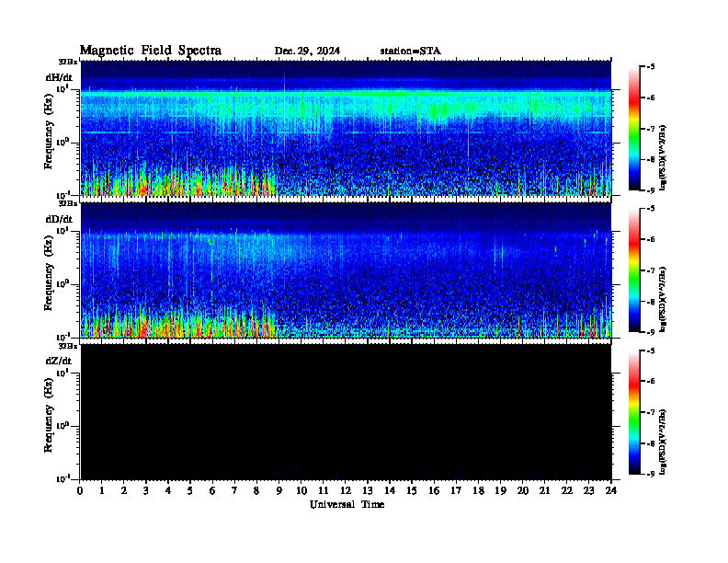Click hour "22" on the time axis
Image resolution: width=728 pixels, height=563 pixels.
[566, 490]
